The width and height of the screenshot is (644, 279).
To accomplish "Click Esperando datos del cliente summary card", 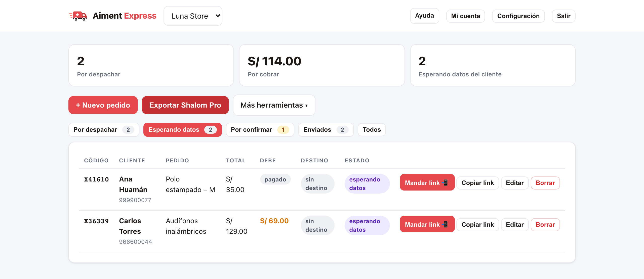I will tap(493, 65).
